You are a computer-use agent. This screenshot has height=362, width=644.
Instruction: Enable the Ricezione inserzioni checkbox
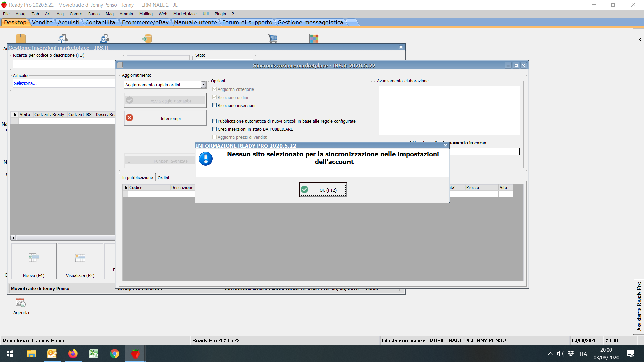215,105
